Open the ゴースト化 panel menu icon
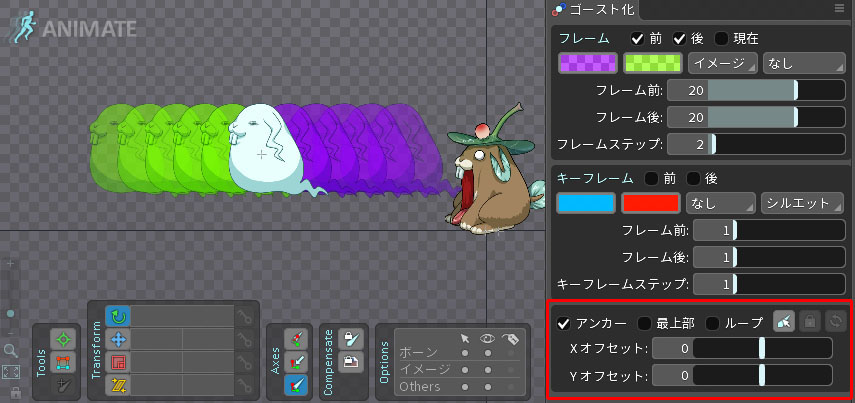The image size is (855, 403). [839, 8]
